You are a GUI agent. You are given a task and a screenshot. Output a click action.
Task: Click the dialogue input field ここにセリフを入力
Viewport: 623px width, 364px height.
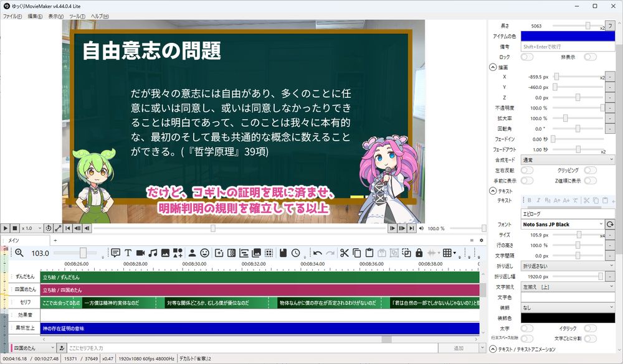click(x=252, y=348)
